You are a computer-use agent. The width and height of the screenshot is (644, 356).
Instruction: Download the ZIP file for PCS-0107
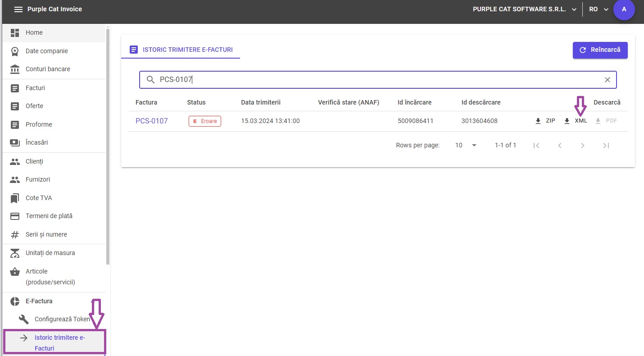(x=545, y=121)
